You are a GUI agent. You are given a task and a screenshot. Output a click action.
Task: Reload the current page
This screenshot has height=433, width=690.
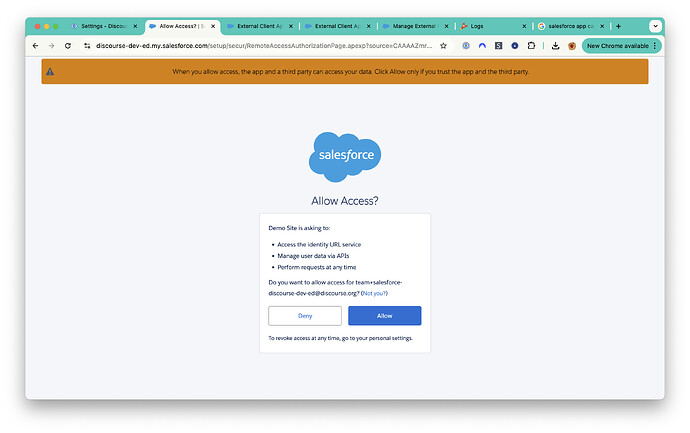tap(68, 46)
